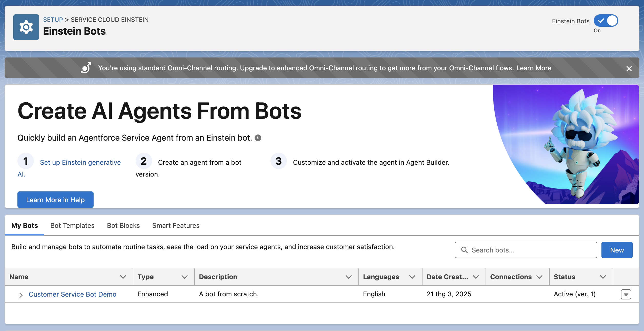Click the Setup gear icon
Viewport: 644px width, 331px height.
(26, 27)
